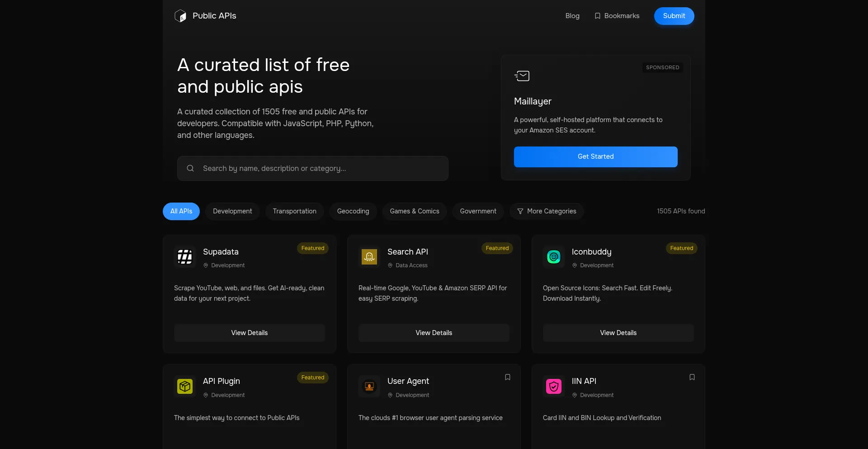Bookmark the User Agent API
Viewport: 868px width, 449px height.
coord(508,377)
